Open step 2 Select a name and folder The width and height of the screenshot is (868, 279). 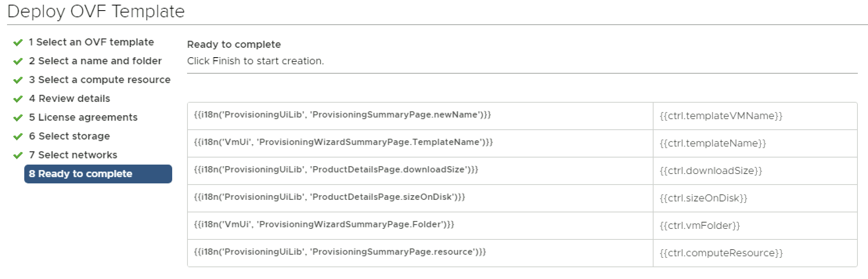click(95, 61)
